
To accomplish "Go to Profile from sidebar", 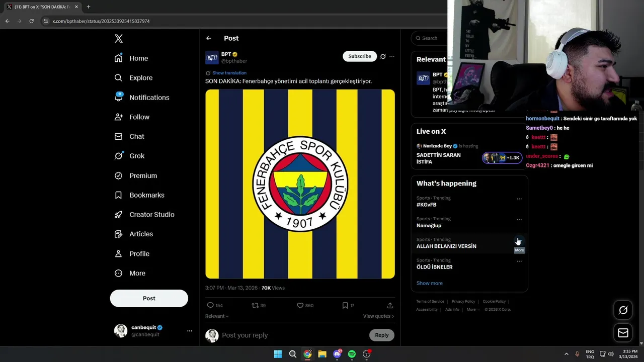I will coord(132,254).
